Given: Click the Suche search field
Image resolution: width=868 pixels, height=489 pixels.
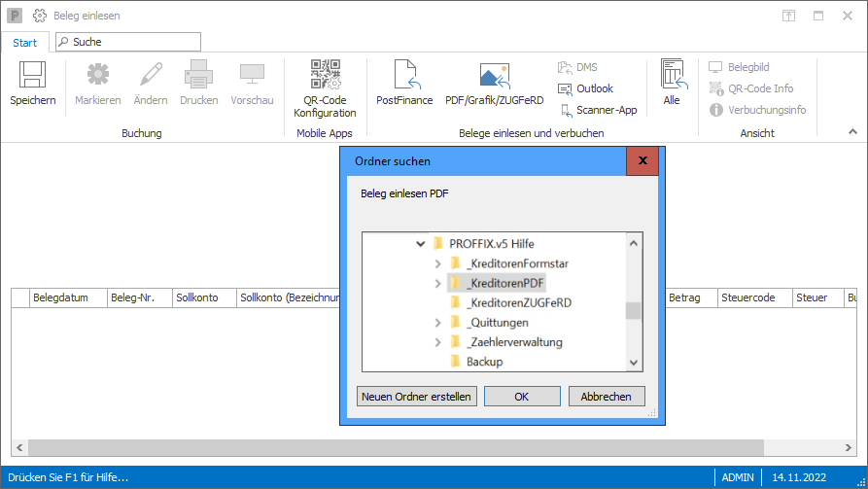Looking at the screenshot, I should coord(128,42).
